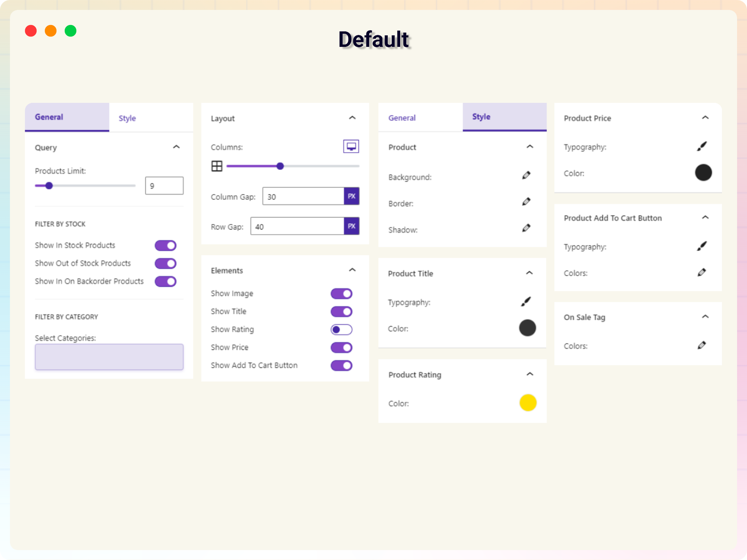The width and height of the screenshot is (747, 560).
Task: Switch to the General tab beside the active Style tab
Action: click(420, 118)
